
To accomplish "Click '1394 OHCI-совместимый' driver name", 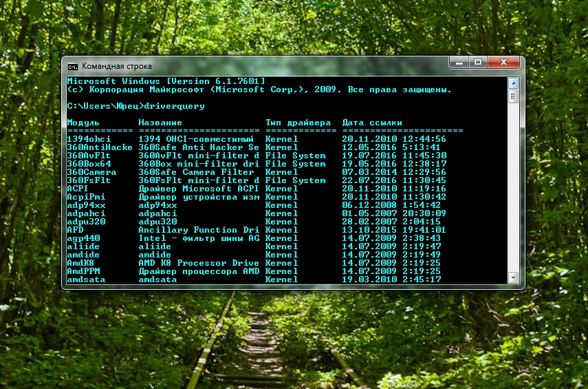I will tap(196, 139).
